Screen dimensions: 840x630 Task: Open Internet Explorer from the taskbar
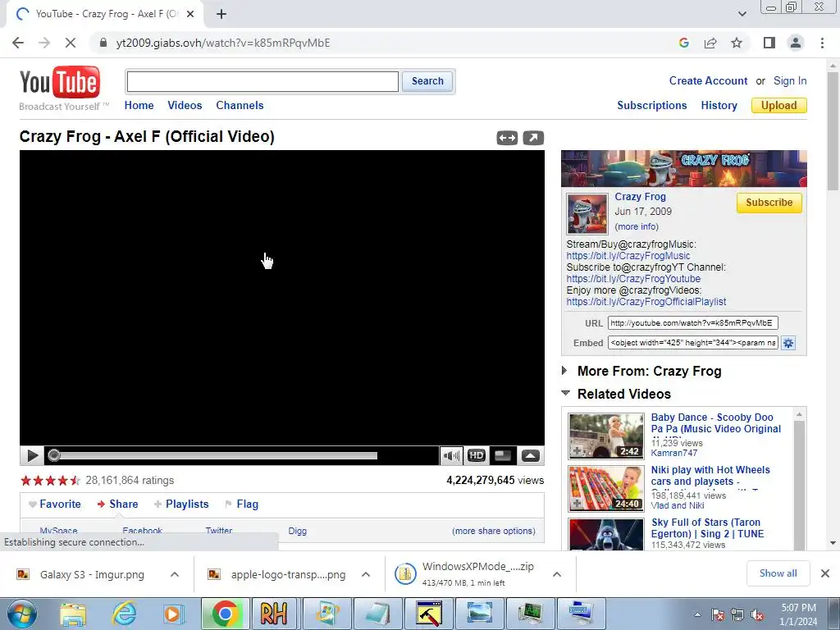[x=124, y=614]
